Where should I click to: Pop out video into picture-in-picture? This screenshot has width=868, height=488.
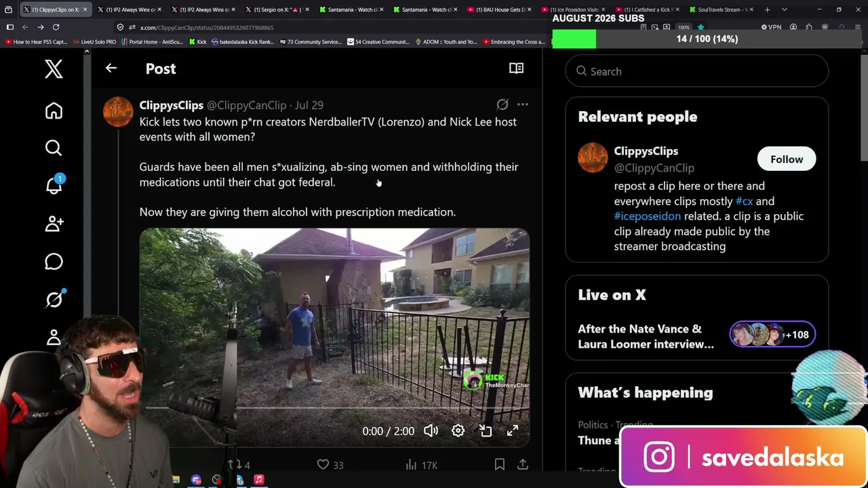(x=486, y=431)
